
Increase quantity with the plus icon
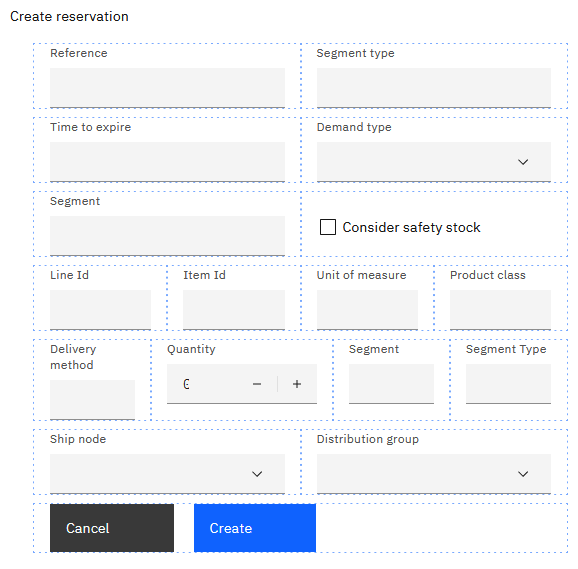(297, 384)
